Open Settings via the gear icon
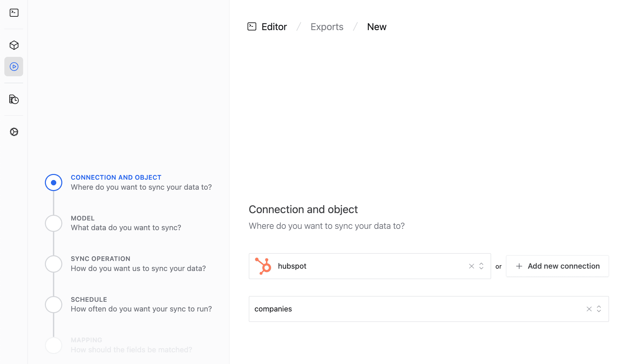The height and width of the screenshot is (364, 621). [x=14, y=132]
